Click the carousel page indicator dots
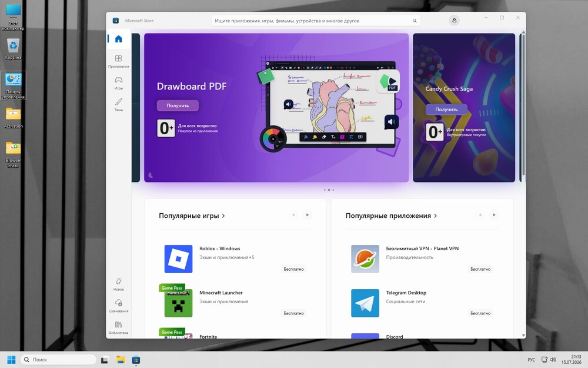 tap(329, 190)
